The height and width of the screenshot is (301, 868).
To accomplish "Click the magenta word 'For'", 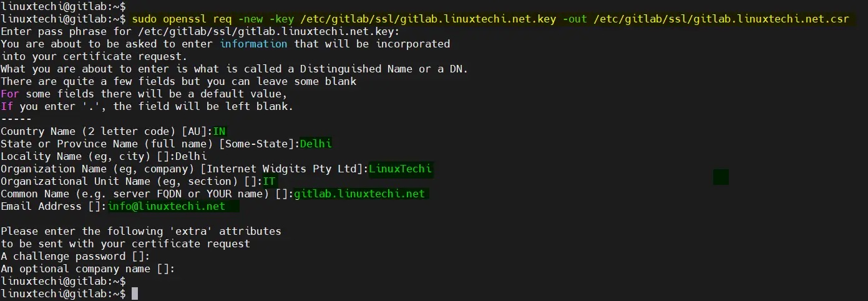I will tap(10, 94).
